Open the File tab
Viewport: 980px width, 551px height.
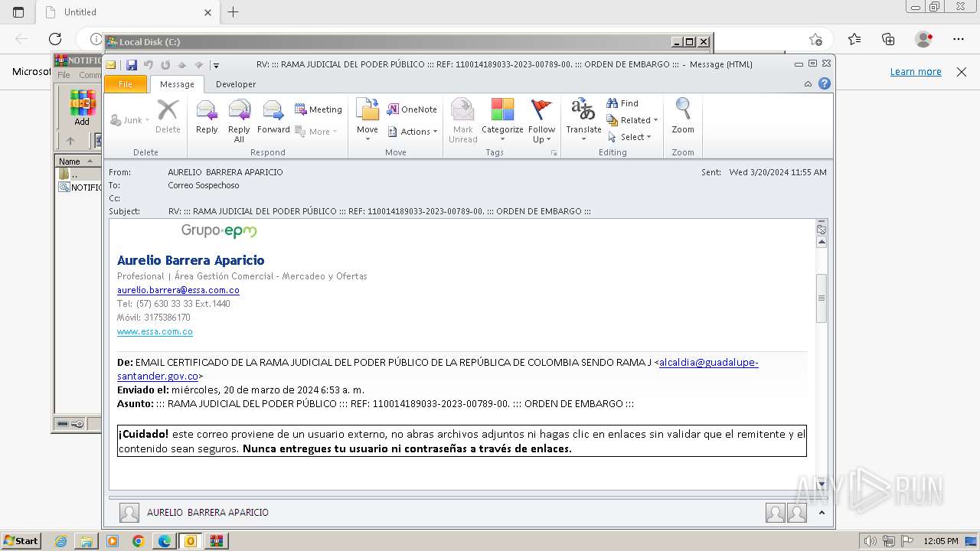point(126,84)
